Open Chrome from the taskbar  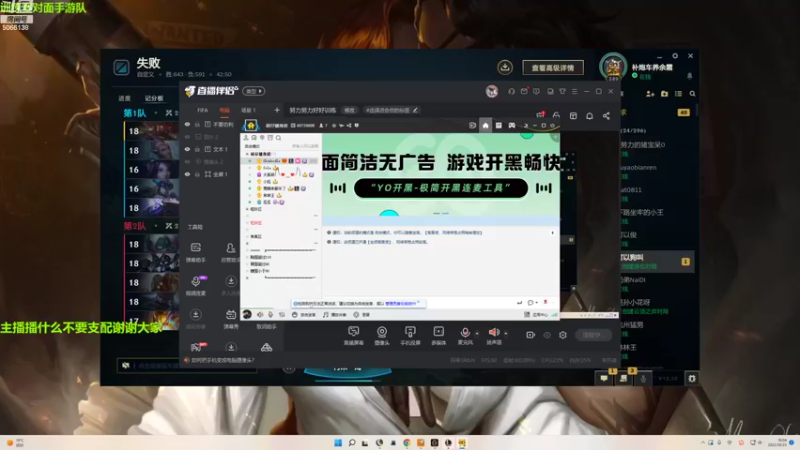pyautogui.click(x=407, y=443)
